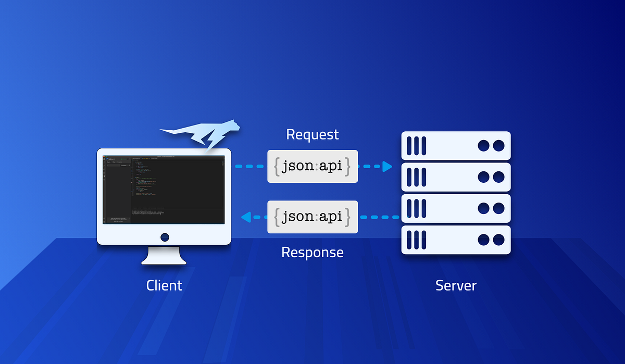Toggle the left indicator light on the third server
625x364 pixels.
coord(482,209)
